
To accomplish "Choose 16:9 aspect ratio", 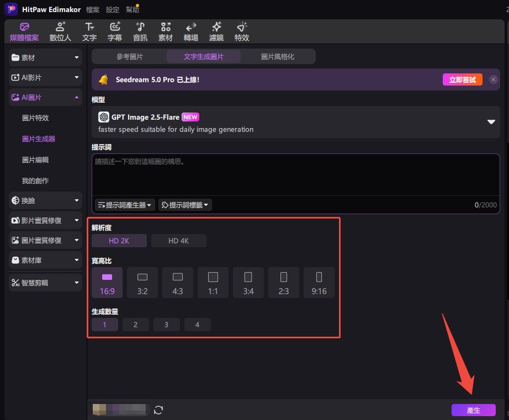I will [x=107, y=283].
